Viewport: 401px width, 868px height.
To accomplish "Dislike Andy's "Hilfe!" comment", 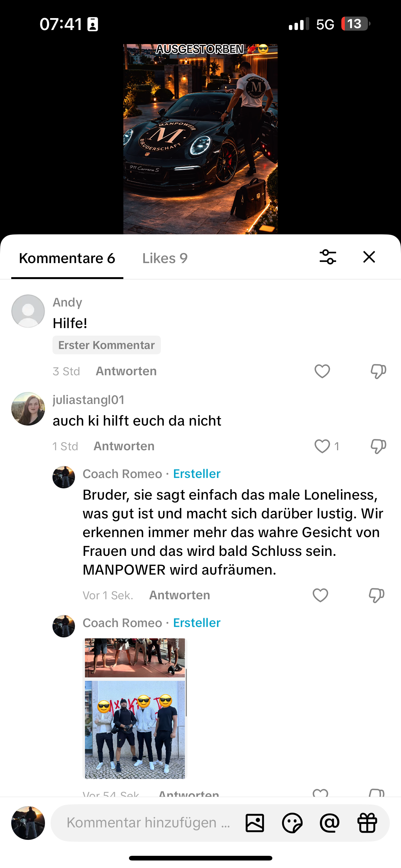I will pyautogui.click(x=378, y=371).
